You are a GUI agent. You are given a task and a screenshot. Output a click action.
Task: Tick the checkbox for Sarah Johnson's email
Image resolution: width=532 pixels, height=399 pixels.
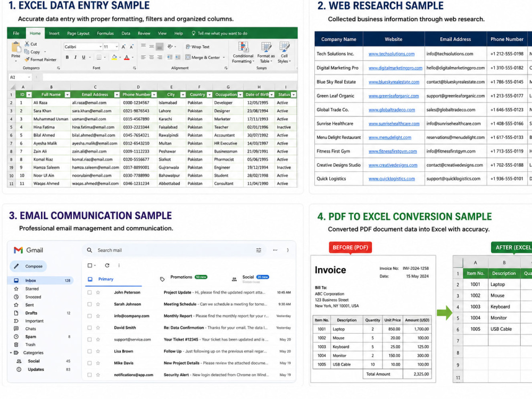(x=89, y=304)
